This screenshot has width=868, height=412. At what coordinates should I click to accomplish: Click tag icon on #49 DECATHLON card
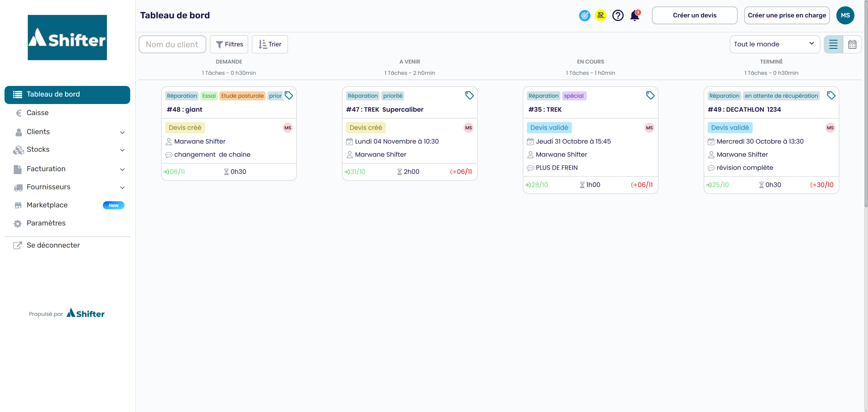tap(831, 95)
